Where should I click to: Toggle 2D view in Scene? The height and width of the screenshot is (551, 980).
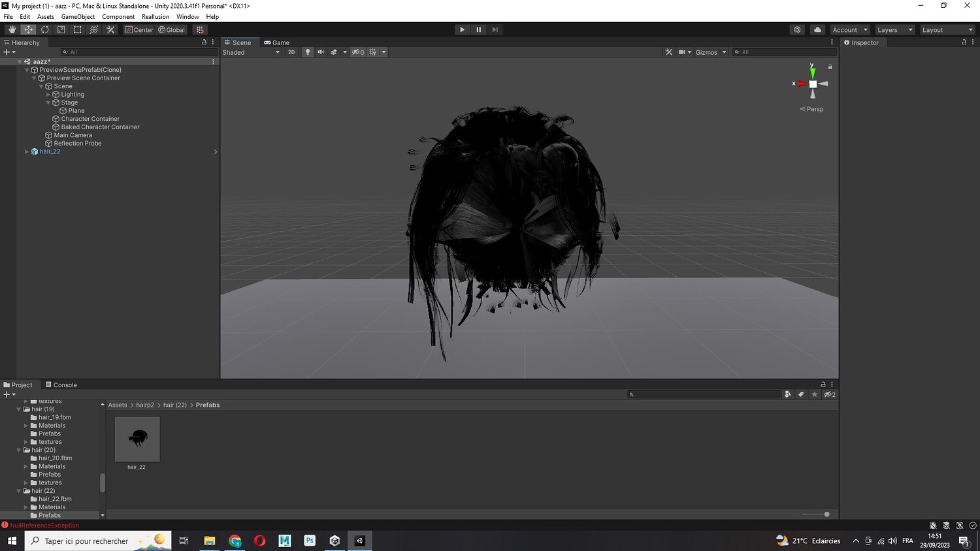click(x=291, y=52)
